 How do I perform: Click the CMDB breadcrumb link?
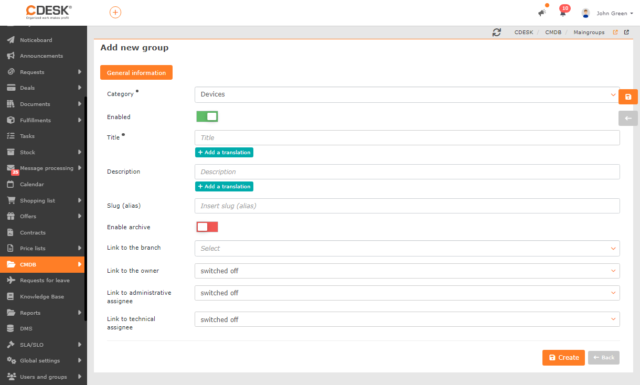553,32
